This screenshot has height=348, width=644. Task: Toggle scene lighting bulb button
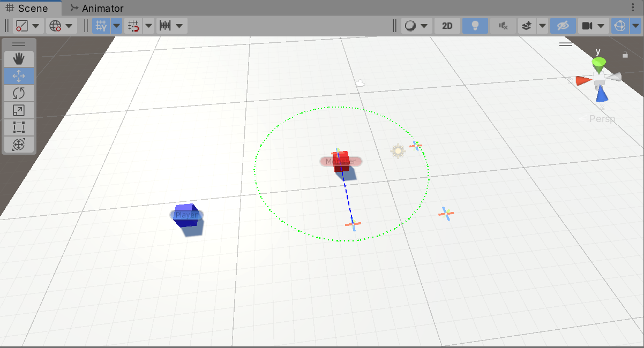tap(475, 26)
